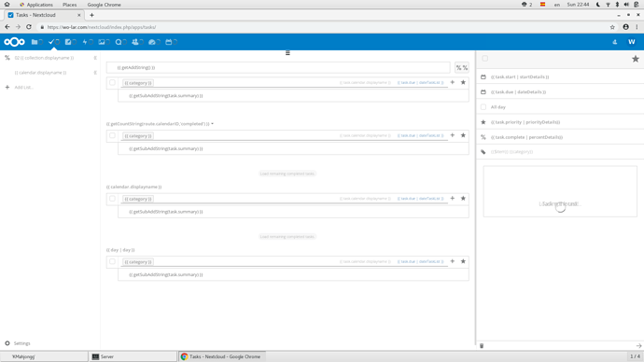Viewport: 644px width, 362px height.
Task: Check the first task below add field
Action: [x=112, y=82]
